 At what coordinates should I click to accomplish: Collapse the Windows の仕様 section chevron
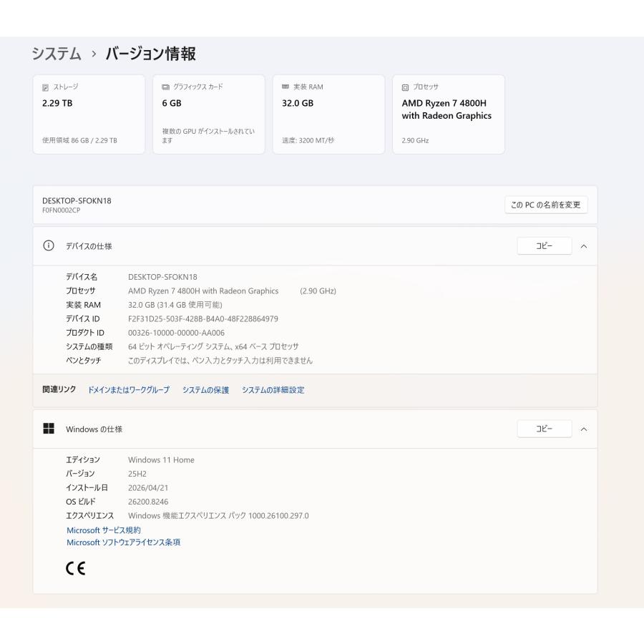coord(584,429)
